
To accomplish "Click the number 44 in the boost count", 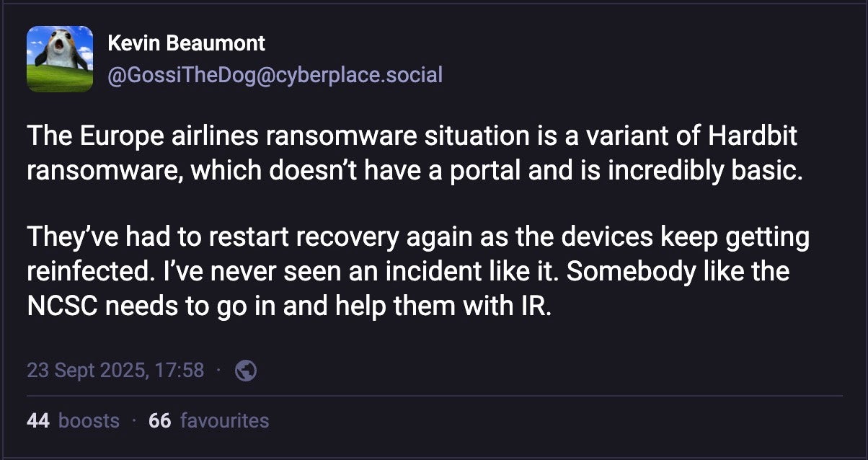I will coord(37,420).
